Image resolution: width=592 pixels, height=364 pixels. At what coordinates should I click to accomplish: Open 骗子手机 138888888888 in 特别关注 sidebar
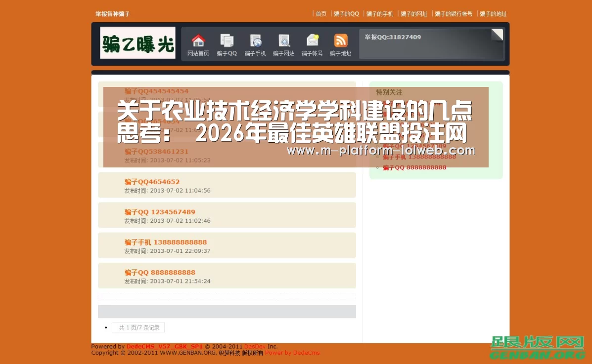[419, 157]
